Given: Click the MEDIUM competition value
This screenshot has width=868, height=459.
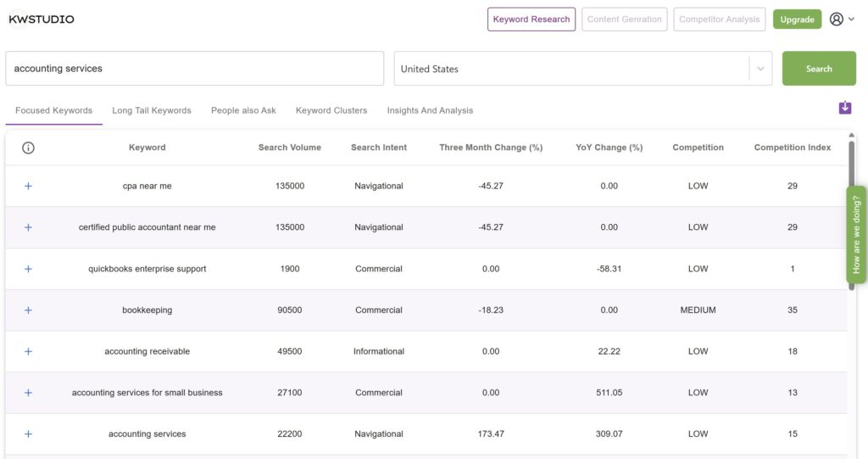Looking at the screenshot, I should [698, 310].
